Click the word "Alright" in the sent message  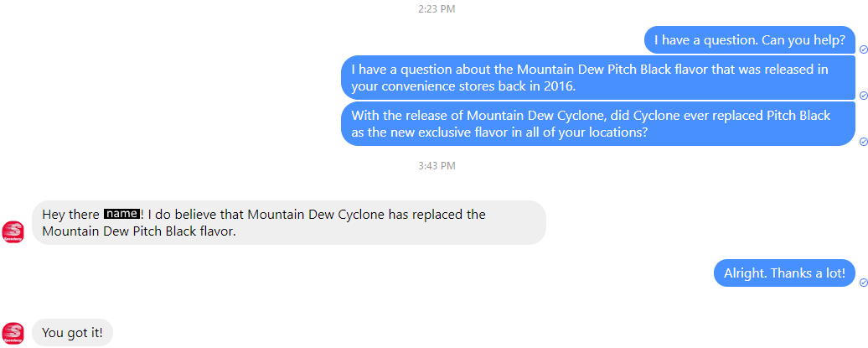(x=745, y=273)
